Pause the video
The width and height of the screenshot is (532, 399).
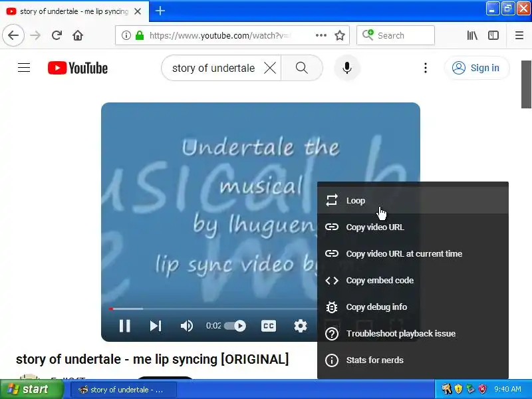125,326
